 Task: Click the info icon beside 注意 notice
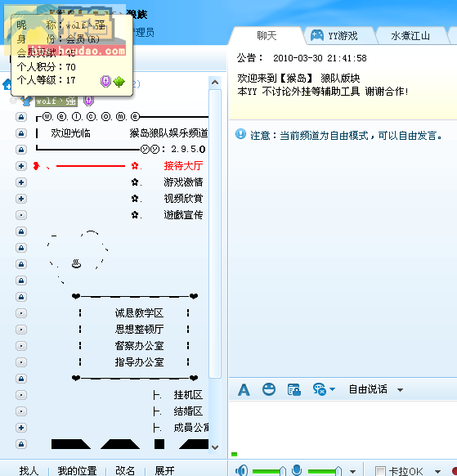(x=240, y=134)
